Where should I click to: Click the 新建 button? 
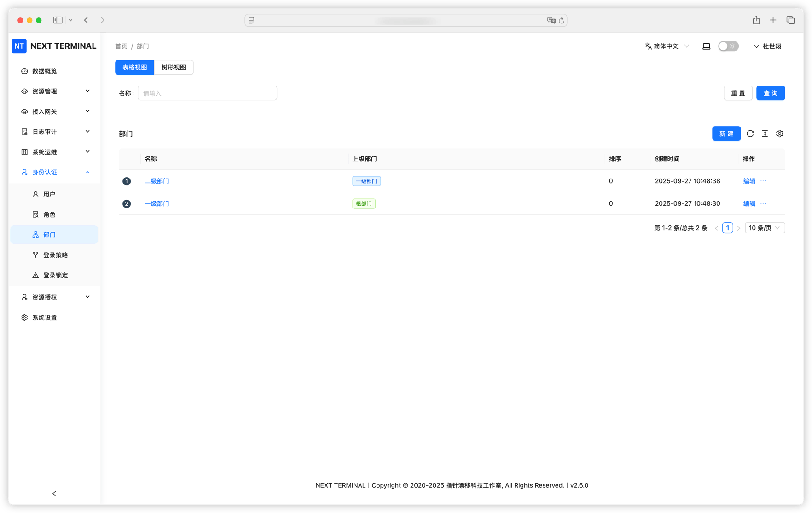click(726, 133)
